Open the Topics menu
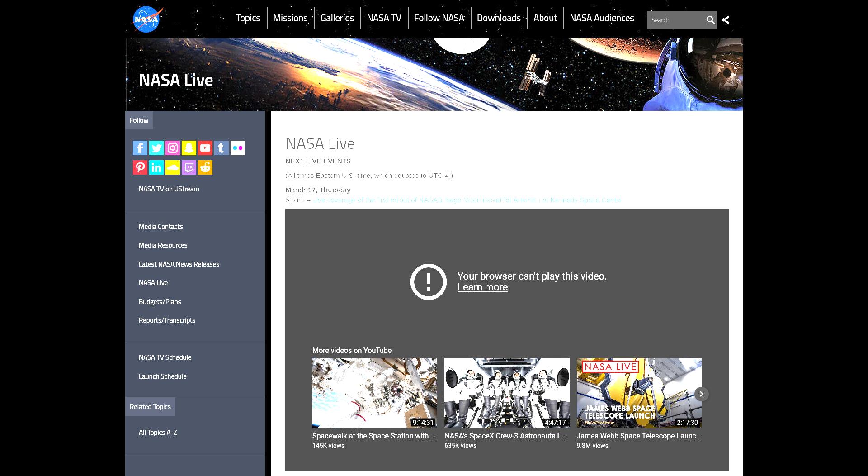 tap(248, 18)
